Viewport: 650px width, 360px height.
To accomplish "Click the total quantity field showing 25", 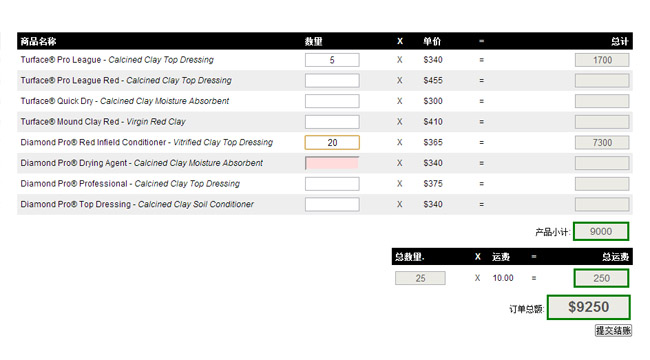I will click(420, 278).
